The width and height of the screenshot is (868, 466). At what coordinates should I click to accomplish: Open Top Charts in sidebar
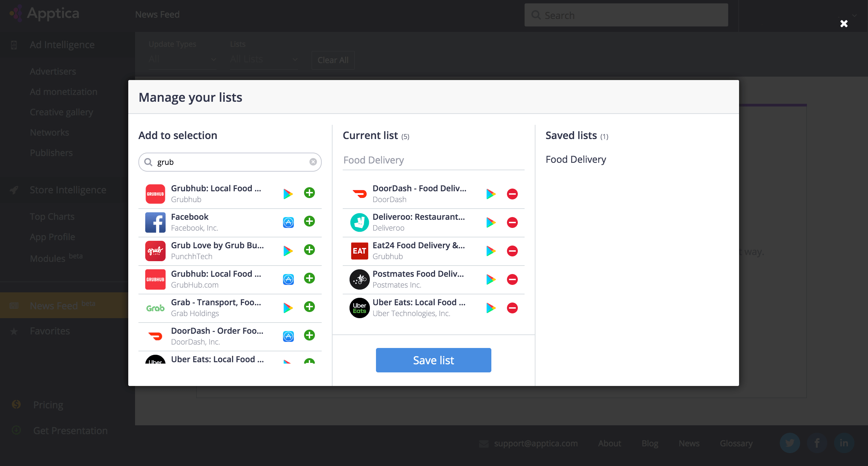click(52, 217)
